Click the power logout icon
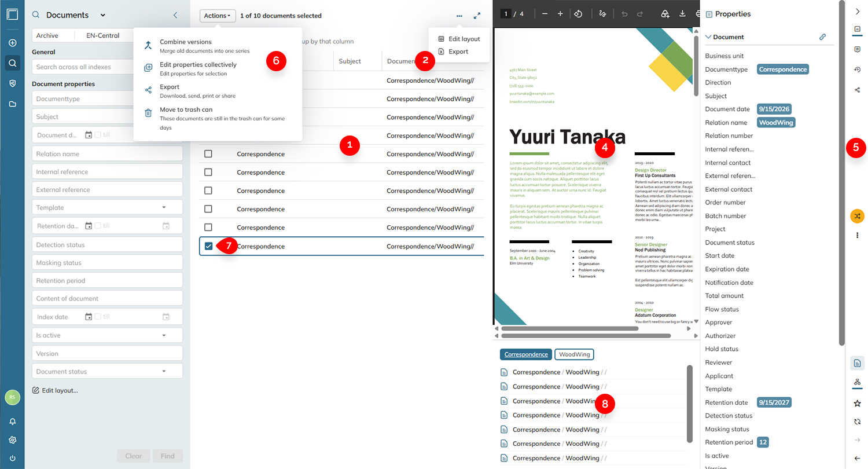 pyautogui.click(x=13, y=458)
